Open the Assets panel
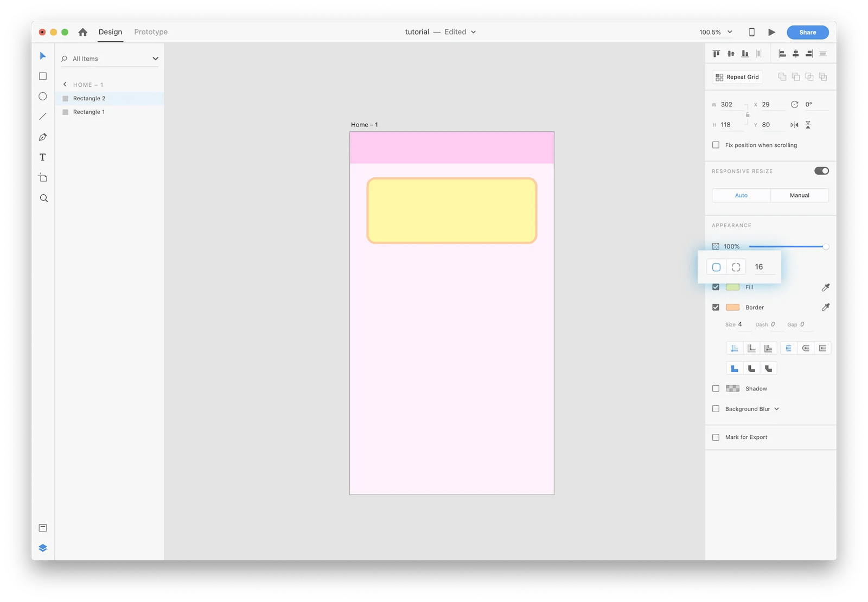Image resolution: width=868 pixels, height=602 pixels. (x=43, y=528)
